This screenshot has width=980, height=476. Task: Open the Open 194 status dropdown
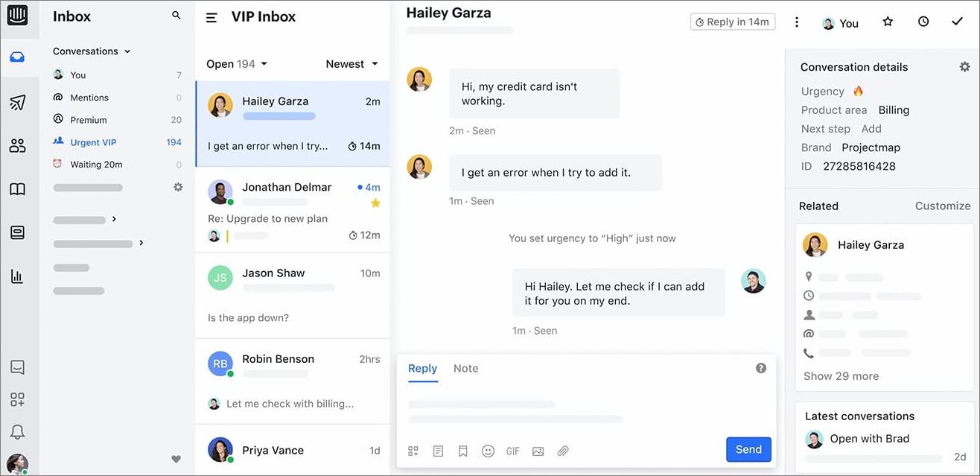coord(237,64)
